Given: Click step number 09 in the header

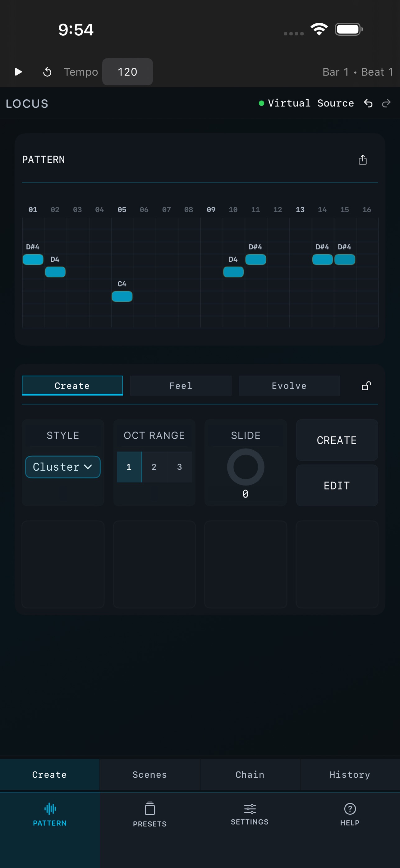Looking at the screenshot, I should [211, 210].
